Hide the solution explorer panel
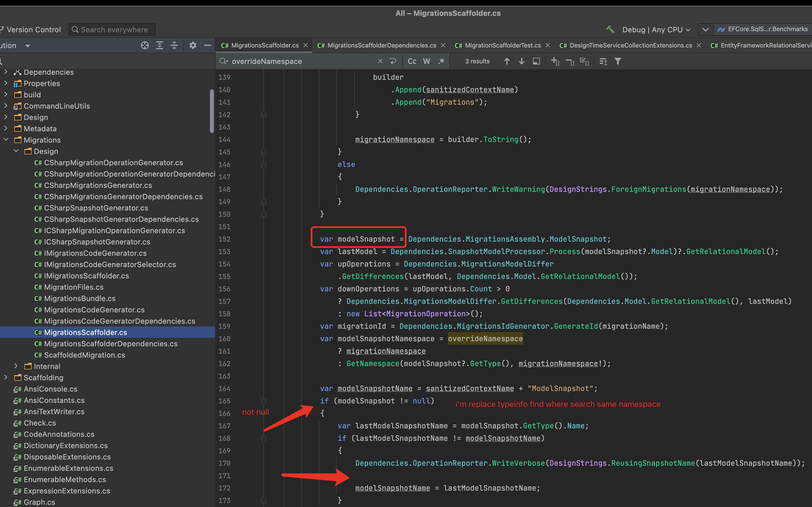 (207, 45)
